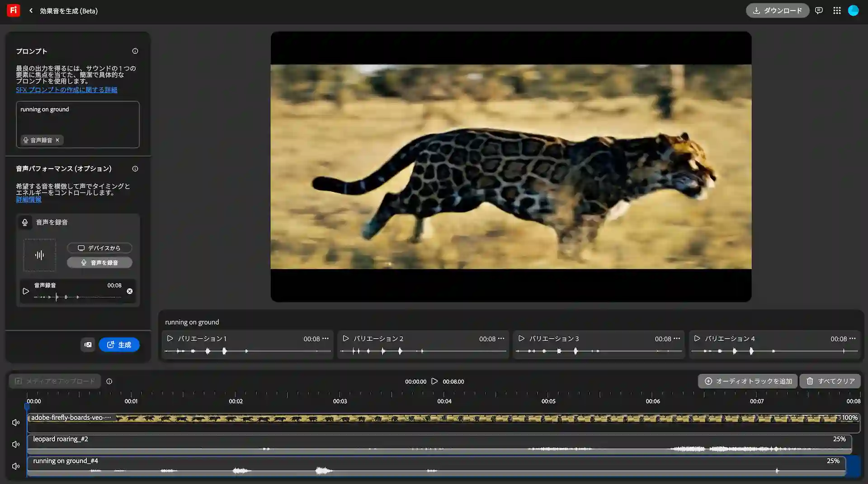Select the leopard roaring_#2 audio clip
This screenshot has width=868, height=484.
[x=439, y=444]
